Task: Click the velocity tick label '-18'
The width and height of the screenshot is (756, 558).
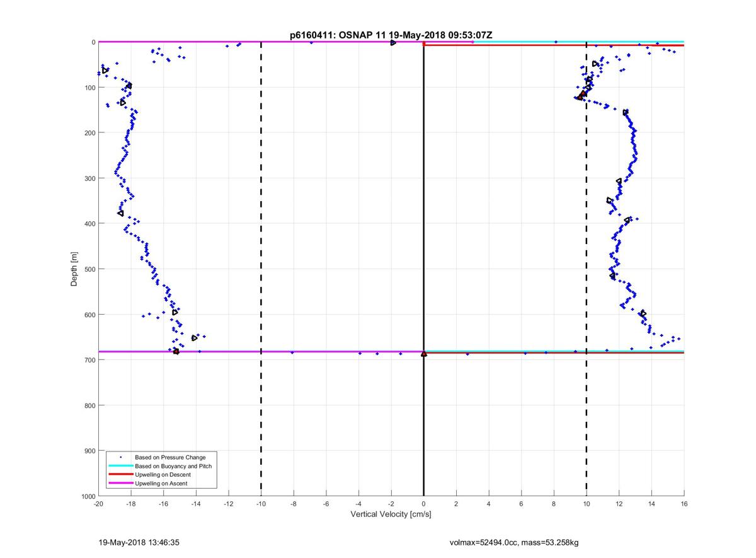Action: click(131, 504)
